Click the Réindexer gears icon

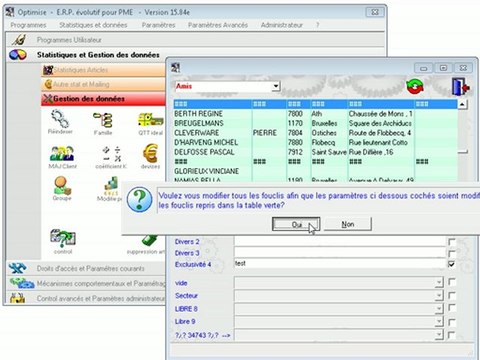60,119
